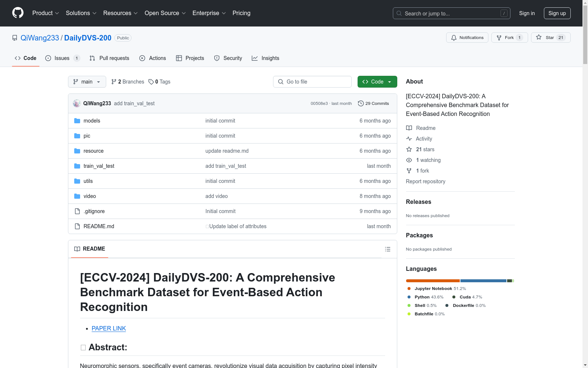Click the star icon beside 21 stars

(x=409, y=149)
